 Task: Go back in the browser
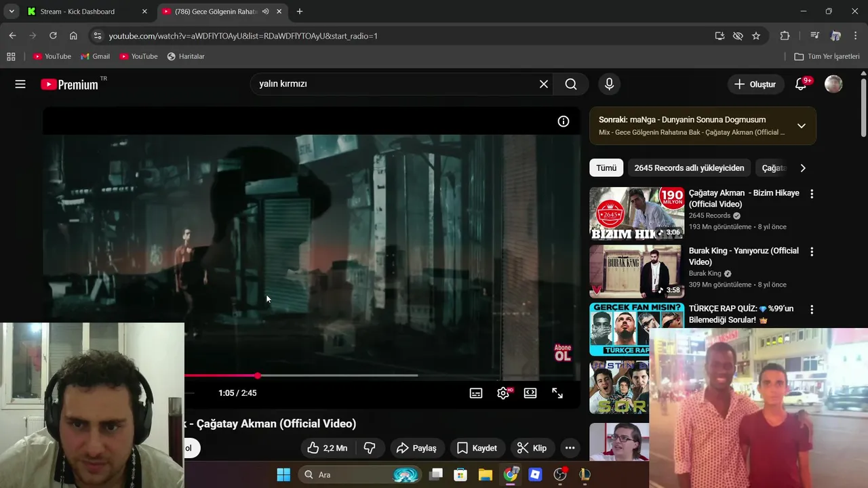pyautogui.click(x=12, y=36)
